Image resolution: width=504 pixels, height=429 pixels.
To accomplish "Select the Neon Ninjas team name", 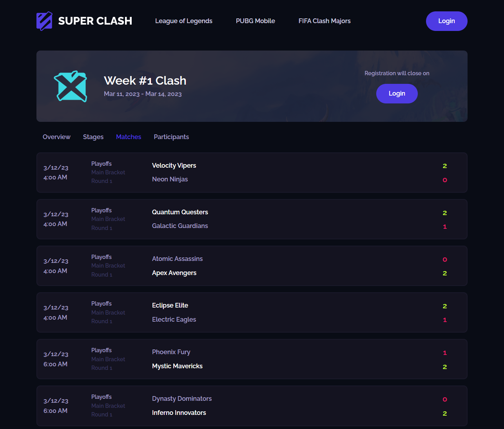I will (170, 179).
